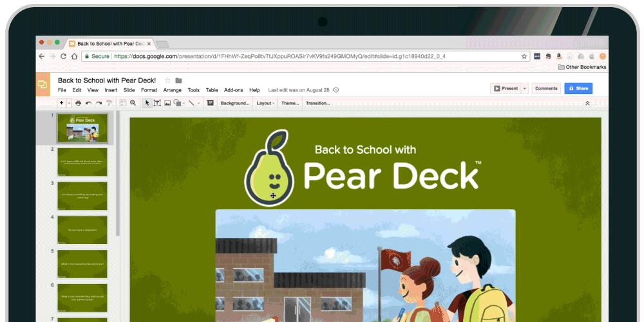Open the Arrange menu
644x322 pixels.
[x=172, y=90]
